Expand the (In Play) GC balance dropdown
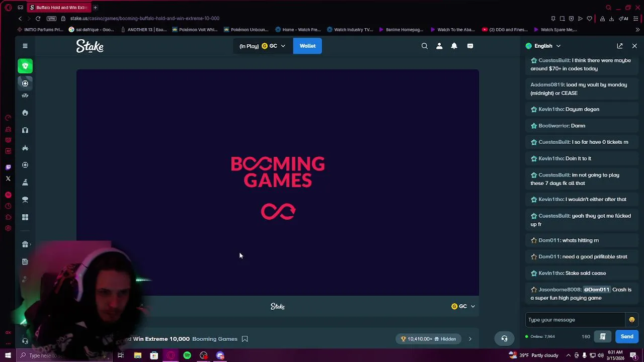644x362 pixels. point(262,46)
